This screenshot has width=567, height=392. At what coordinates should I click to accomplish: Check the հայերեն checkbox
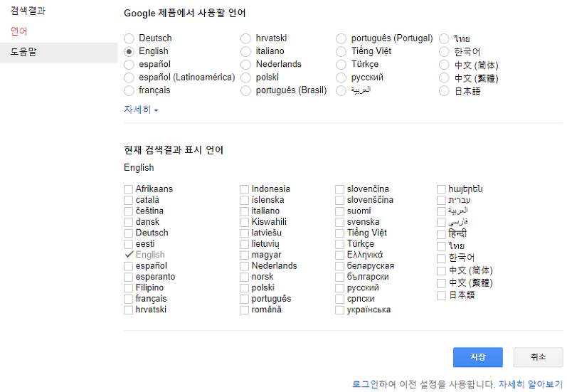click(441, 189)
